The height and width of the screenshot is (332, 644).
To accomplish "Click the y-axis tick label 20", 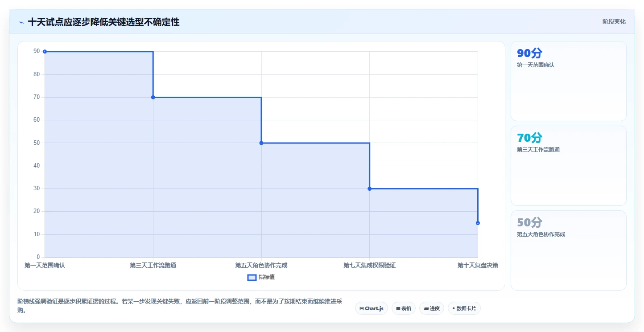I will coord(37,211).
